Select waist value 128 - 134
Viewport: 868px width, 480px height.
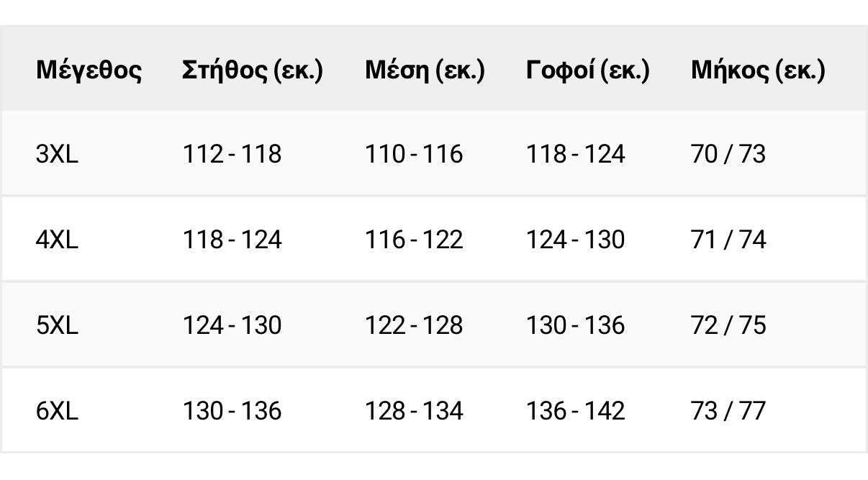[414, 411]
